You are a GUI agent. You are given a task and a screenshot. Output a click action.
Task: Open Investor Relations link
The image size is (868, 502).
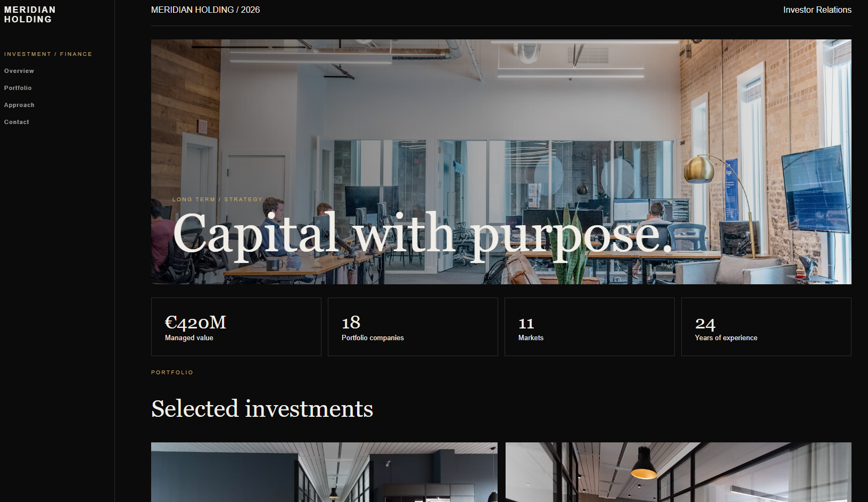pos(817,10)
